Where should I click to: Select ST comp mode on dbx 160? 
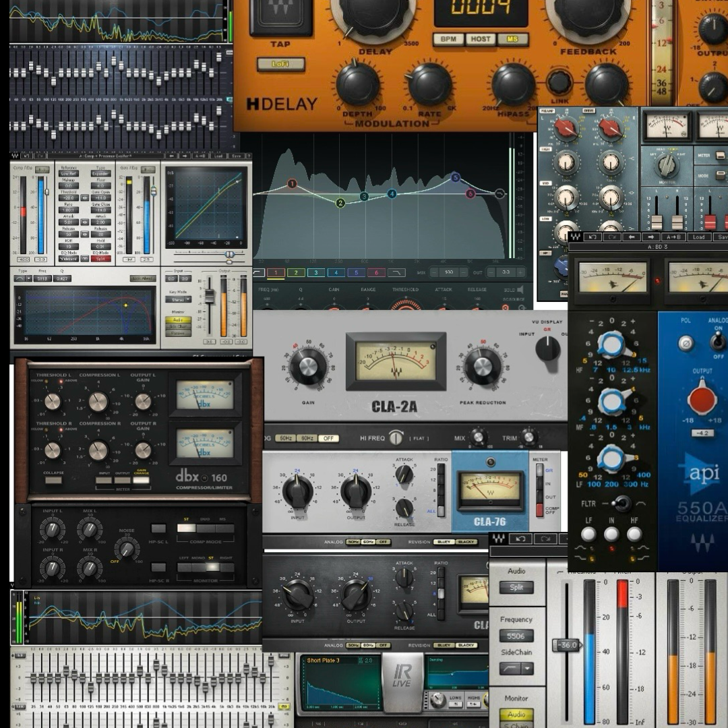pos(186,528)
